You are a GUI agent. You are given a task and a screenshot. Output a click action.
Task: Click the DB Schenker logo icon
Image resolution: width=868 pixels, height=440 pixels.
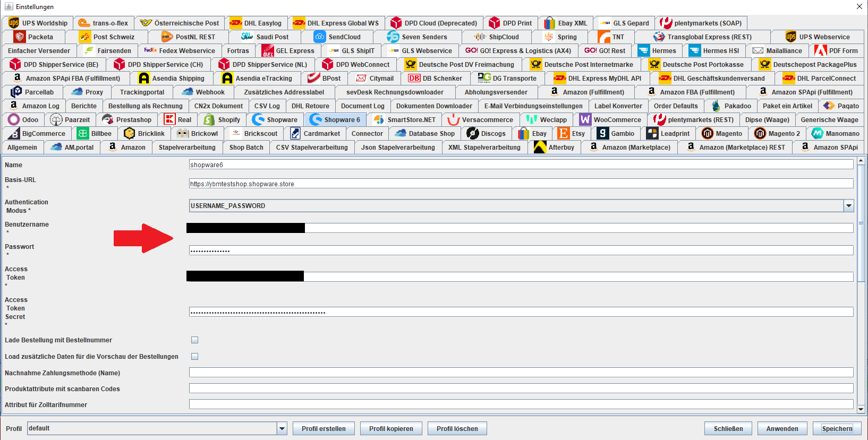click(414, 78)
